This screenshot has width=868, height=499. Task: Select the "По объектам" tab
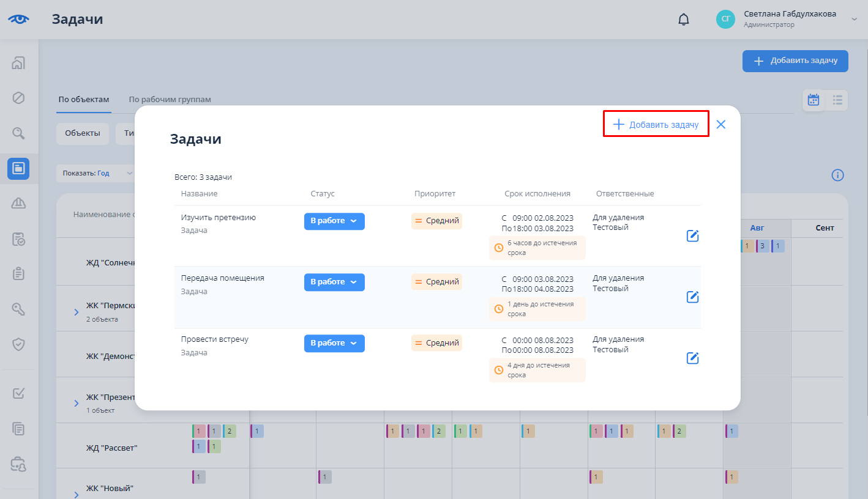pyautogui.click(x=84, y=100)
